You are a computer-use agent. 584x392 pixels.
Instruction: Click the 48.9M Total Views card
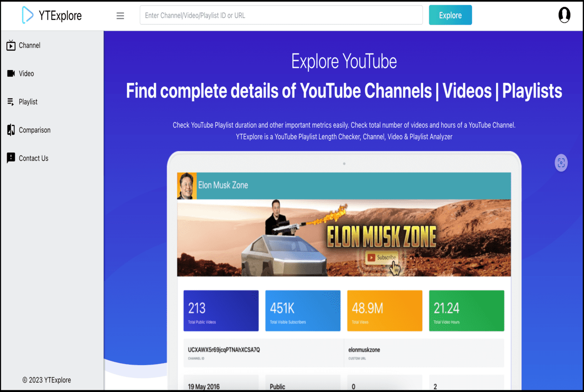[x=385, y=311]
